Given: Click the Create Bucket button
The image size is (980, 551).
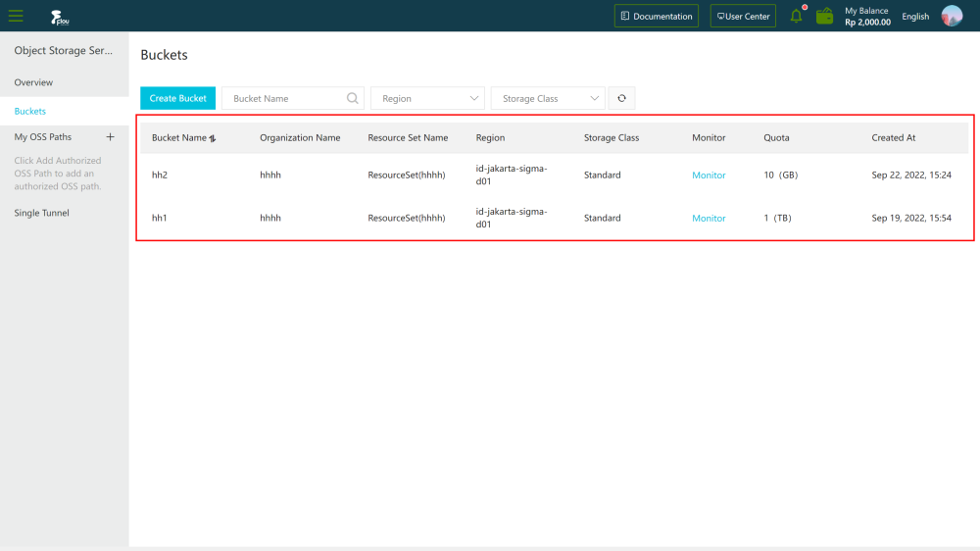Looking at the screenshot, I should click(x=178, y=98).
